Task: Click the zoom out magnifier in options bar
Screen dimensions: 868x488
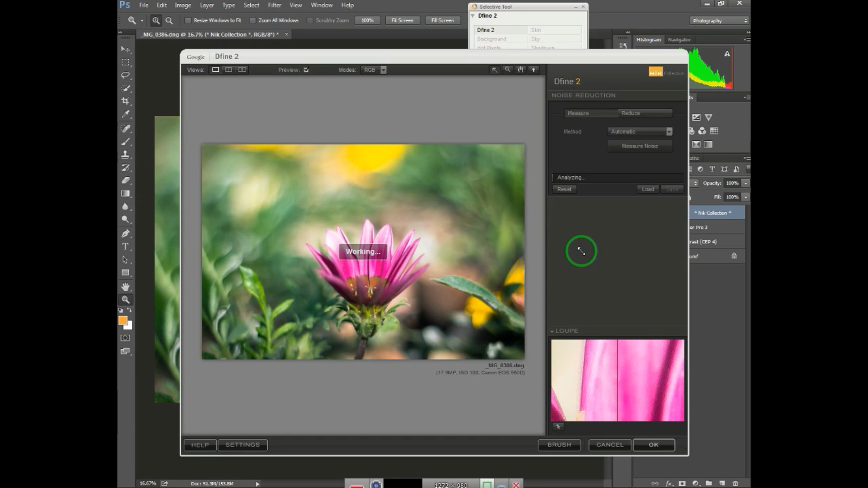Action: click(169, 21)
